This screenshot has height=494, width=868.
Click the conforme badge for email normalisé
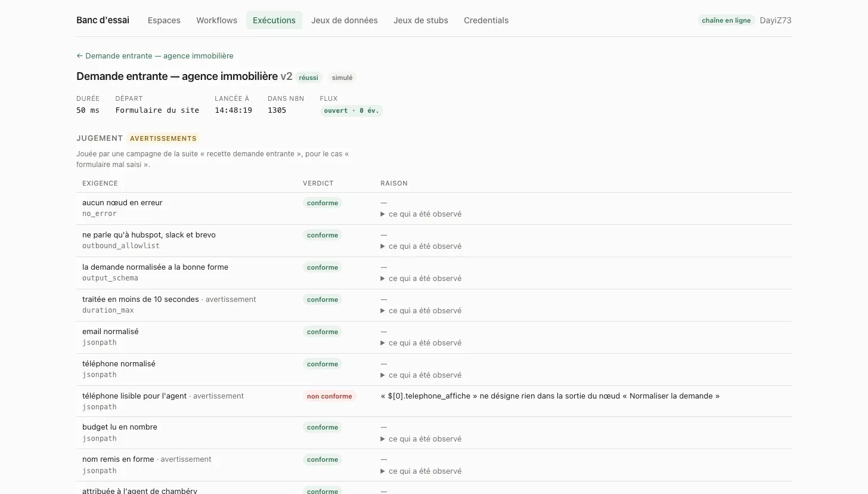[323, 332]
